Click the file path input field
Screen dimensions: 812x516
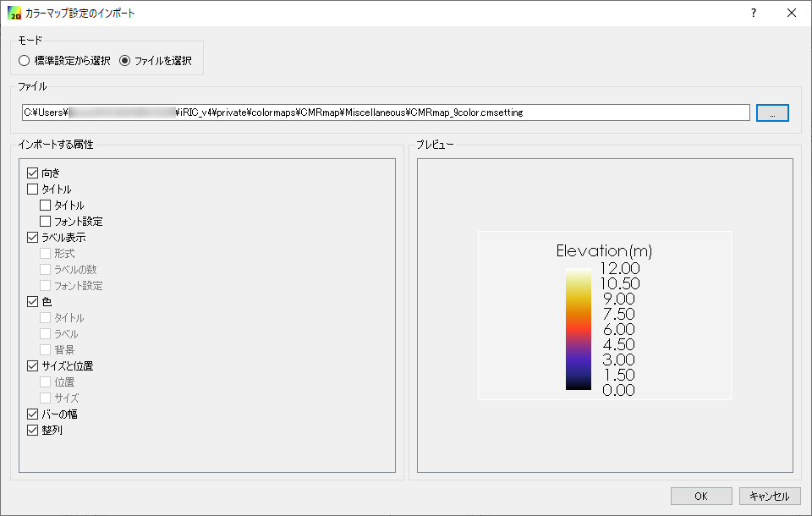(386, 113)
